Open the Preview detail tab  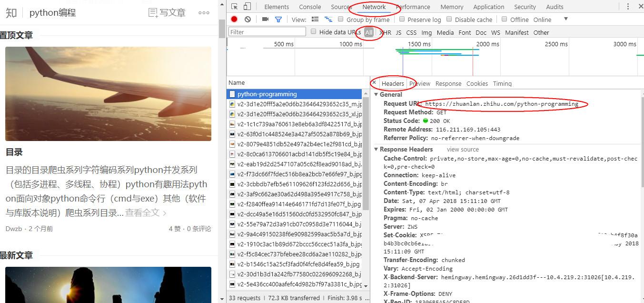[420, 83]
